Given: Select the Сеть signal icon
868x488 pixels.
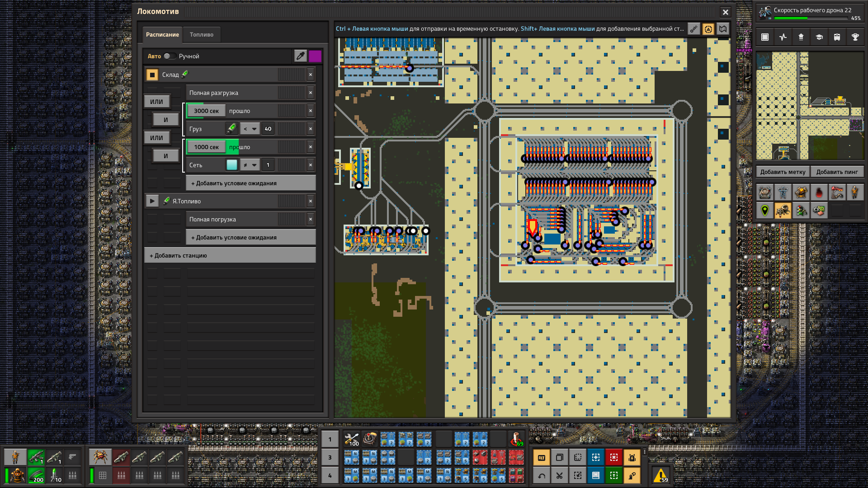Looking at the screenshot, I should [x=232, y=165].
